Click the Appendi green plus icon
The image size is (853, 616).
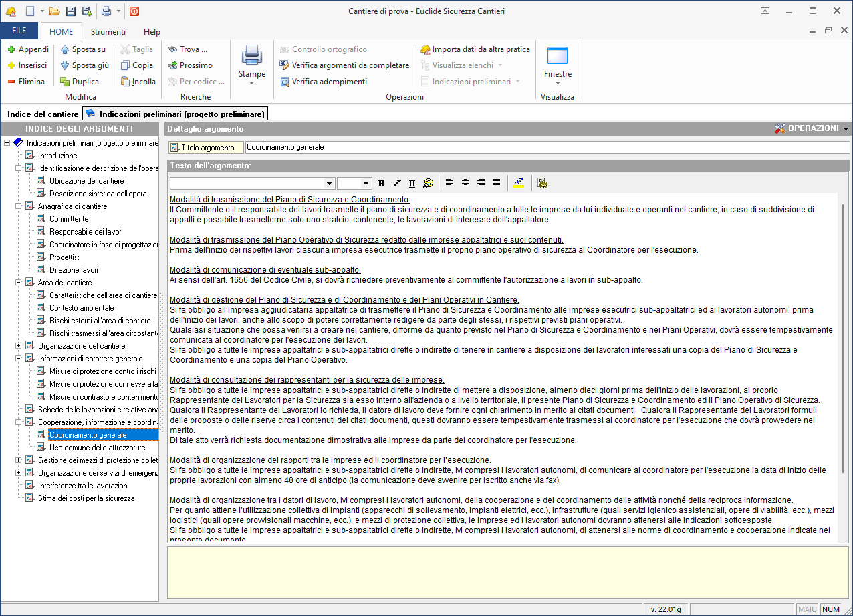[x=11, y=49]
